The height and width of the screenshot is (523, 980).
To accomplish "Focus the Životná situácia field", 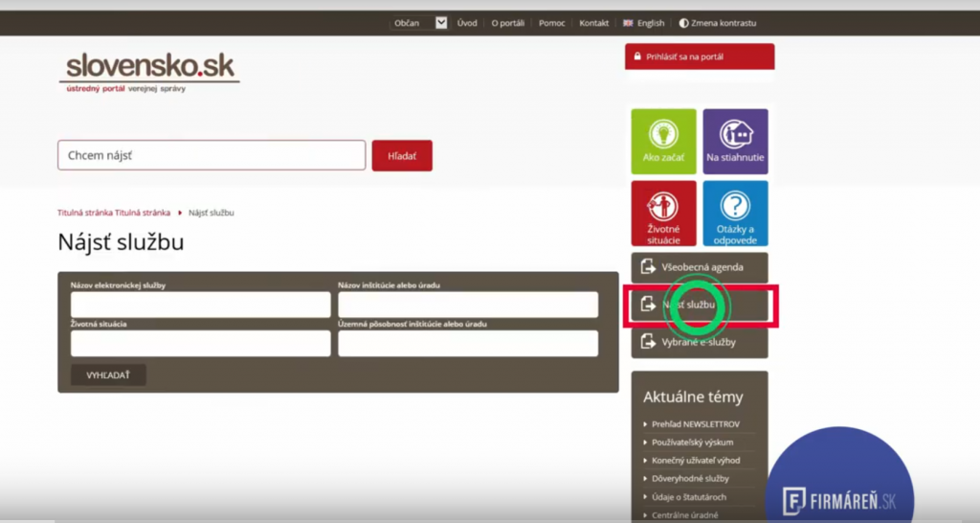I will coord(201,344).
